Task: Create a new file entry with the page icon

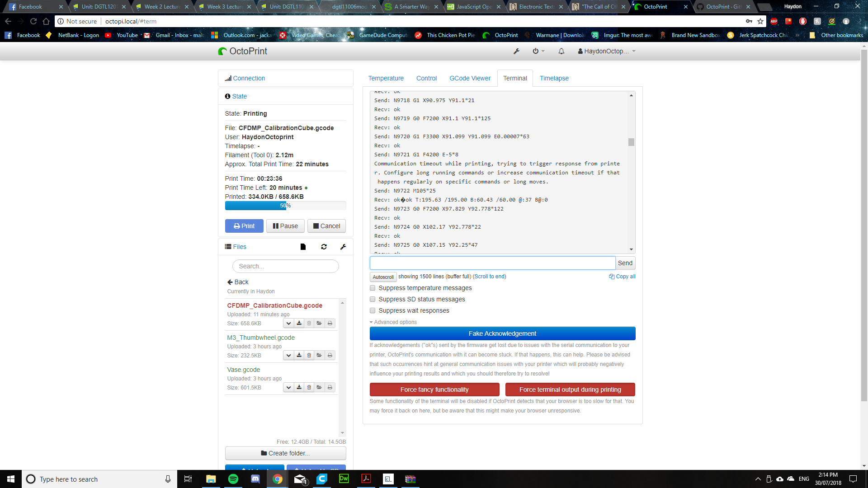Action: 303,247
